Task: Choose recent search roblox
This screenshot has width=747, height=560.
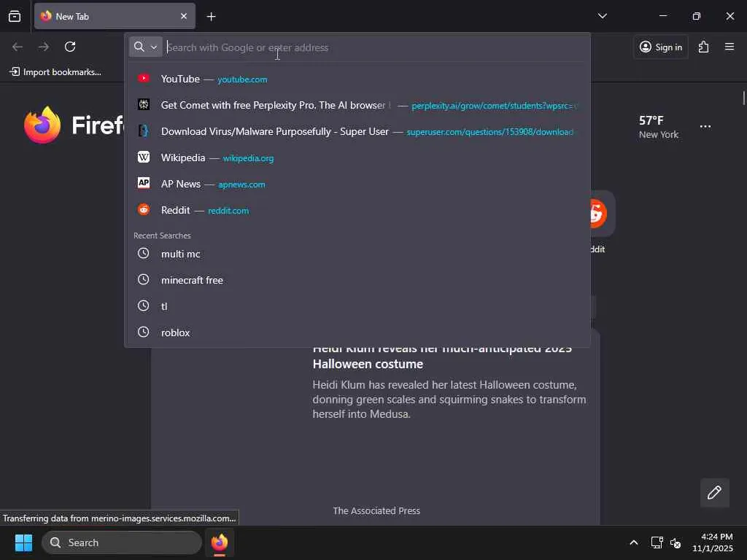Action: (357, 332)
